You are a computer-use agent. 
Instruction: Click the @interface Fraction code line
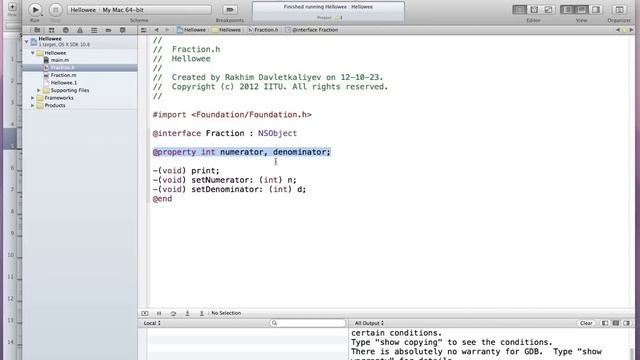click(x=225, y=133)
